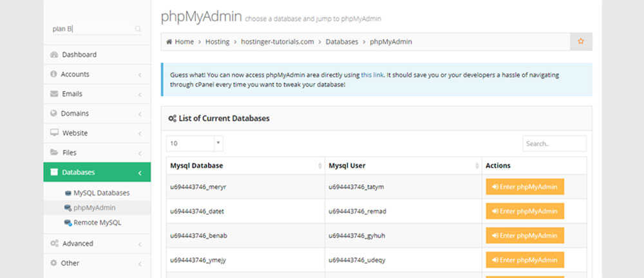Click the Domains globe icon
644x278 pixels.
tap(53, 113)
